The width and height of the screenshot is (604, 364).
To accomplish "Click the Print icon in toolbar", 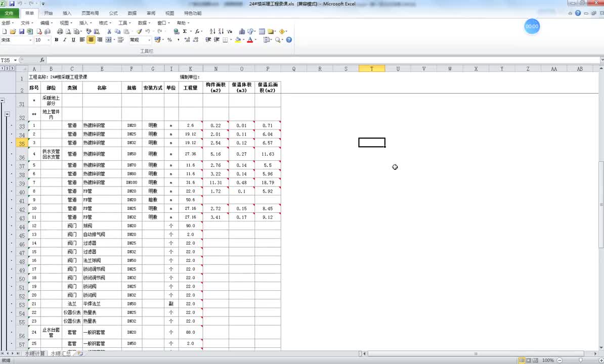I will pyautogui.click(x=60, y=31).
